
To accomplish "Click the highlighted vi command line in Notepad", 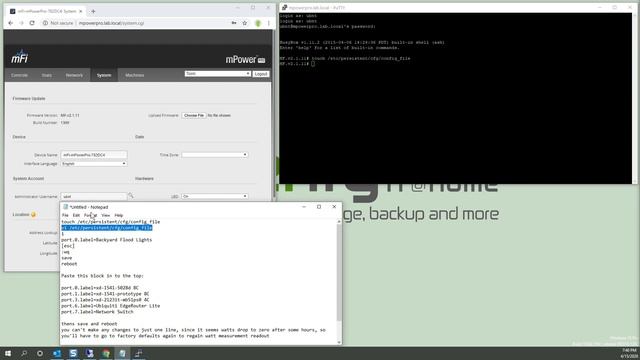I will pos(107,228).
